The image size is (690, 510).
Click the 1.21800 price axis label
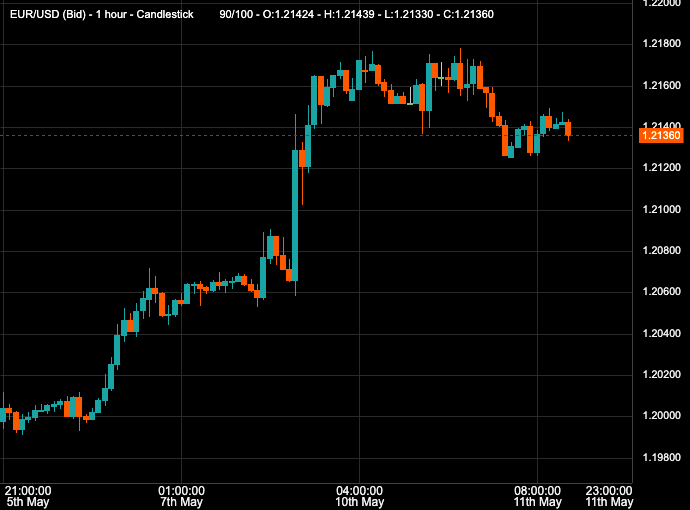coord(662,44)
